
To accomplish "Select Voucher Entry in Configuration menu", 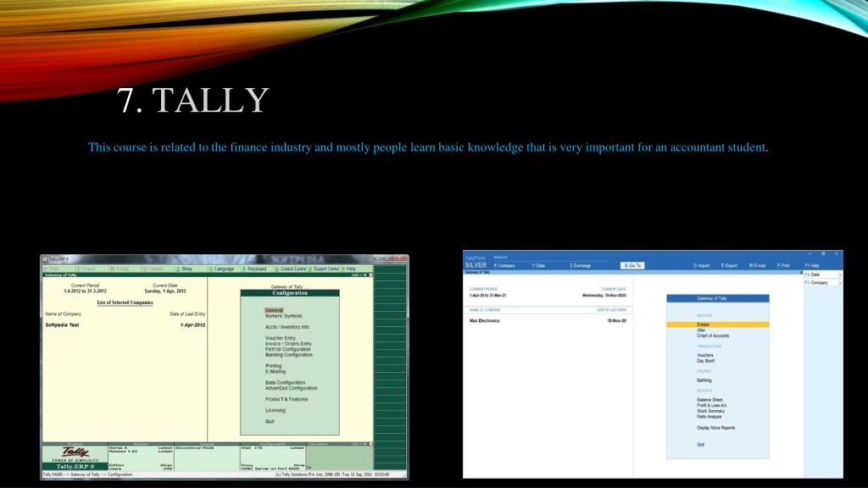I will [280, 338].
